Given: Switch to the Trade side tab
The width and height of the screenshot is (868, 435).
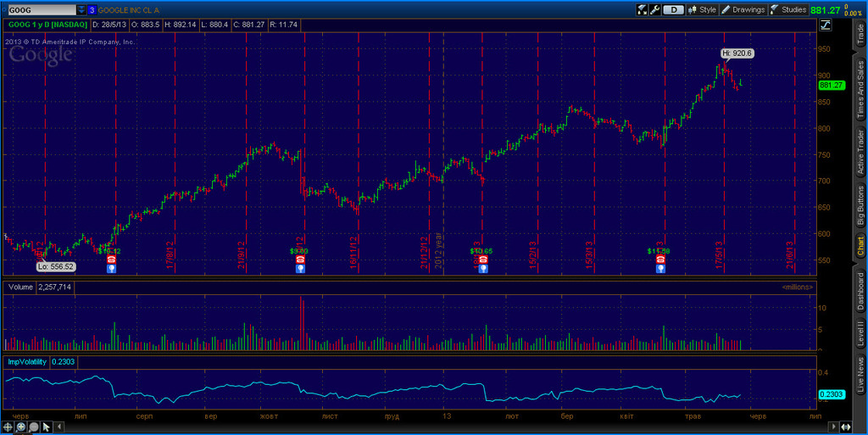Looking at the screenshot, I should [x=861, y=34].
